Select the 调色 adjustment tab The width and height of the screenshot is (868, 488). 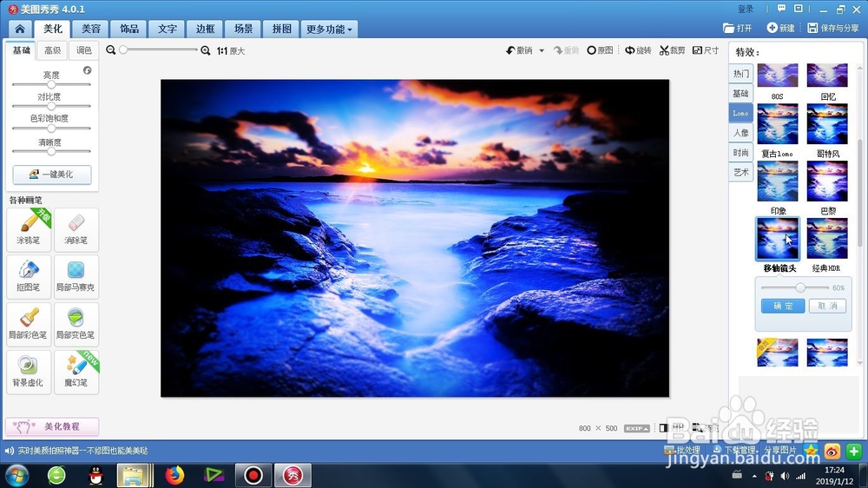tap(83, 50)
